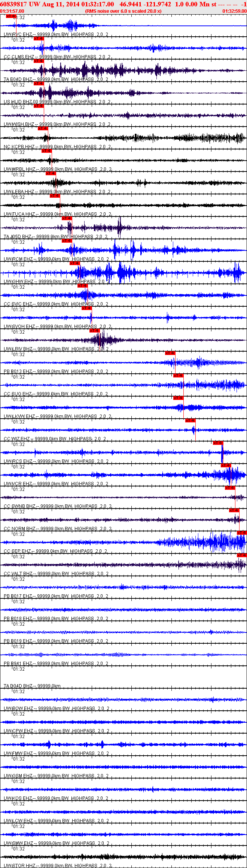This screenshot has height=868, width=247.
Task: Select the UW TUCA HHZ trace label
Action: [x=57, y=214]
